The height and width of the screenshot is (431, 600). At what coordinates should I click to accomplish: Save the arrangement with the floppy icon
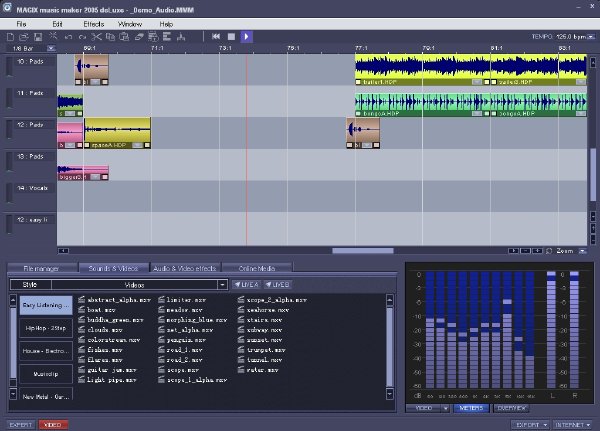[x=38, y=37]
